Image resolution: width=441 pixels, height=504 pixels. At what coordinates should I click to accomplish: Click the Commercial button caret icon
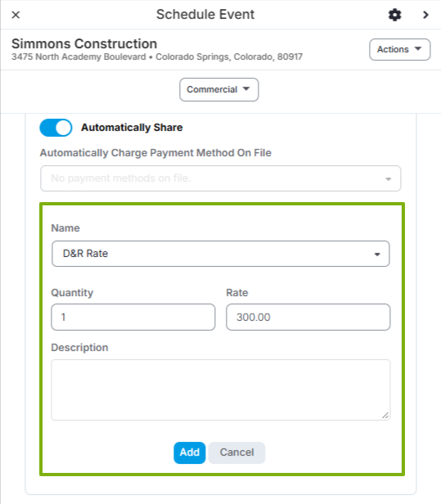(246, 88)
